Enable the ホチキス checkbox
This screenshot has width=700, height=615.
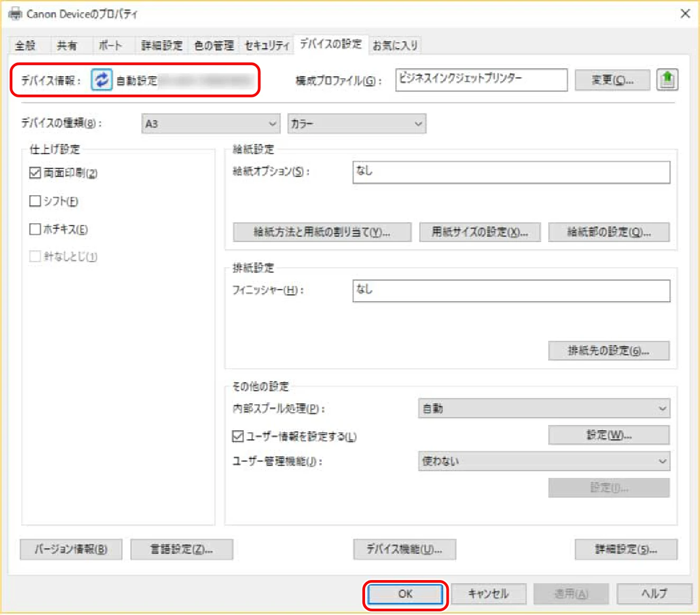point(35,229)
